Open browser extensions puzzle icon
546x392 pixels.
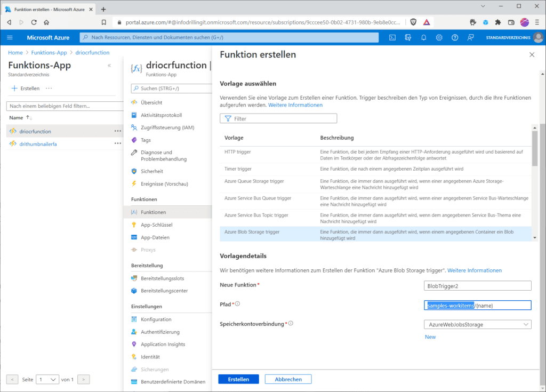[498, 22]
